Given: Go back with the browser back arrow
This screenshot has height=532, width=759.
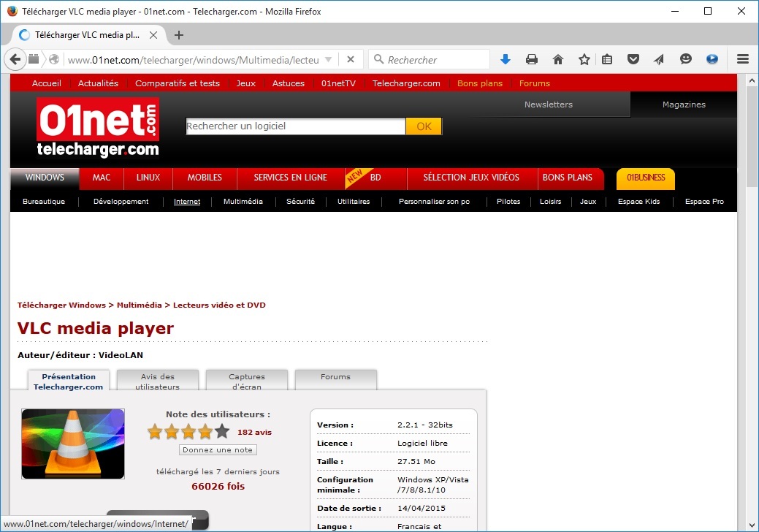Looking at the screenshot, I should [15, 59].
